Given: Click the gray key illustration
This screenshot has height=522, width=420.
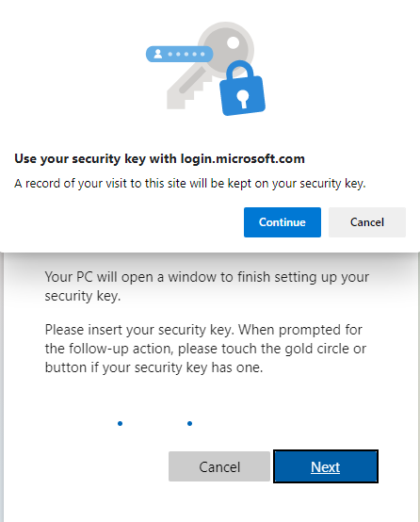Looking at the screenshot, I should pos(210,65).
